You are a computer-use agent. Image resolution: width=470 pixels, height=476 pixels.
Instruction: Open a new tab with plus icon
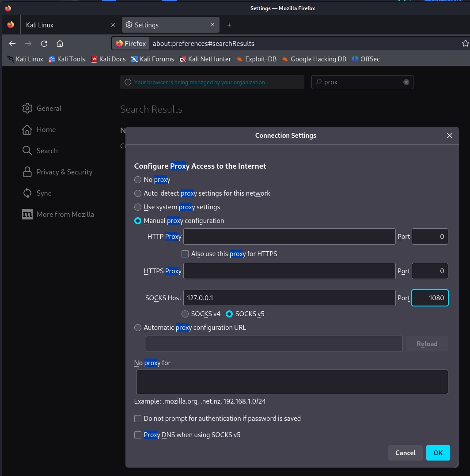[x=229, y=25]
